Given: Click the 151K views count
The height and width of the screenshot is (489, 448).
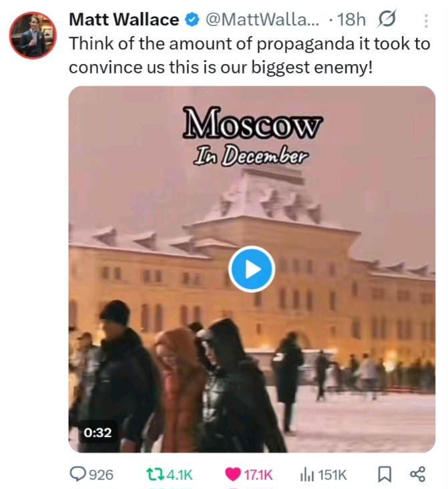Looking at the screenshot, I should [332, 474].
